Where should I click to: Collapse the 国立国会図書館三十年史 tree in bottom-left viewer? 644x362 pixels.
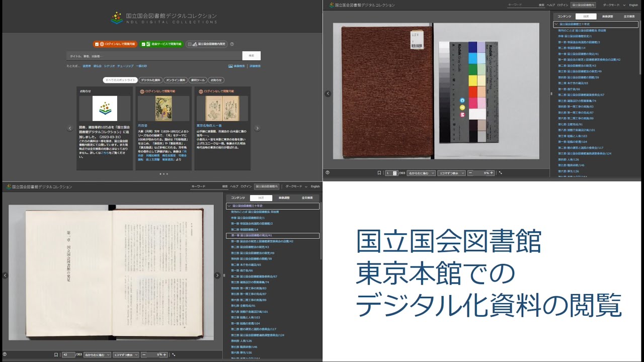(229, 206)
